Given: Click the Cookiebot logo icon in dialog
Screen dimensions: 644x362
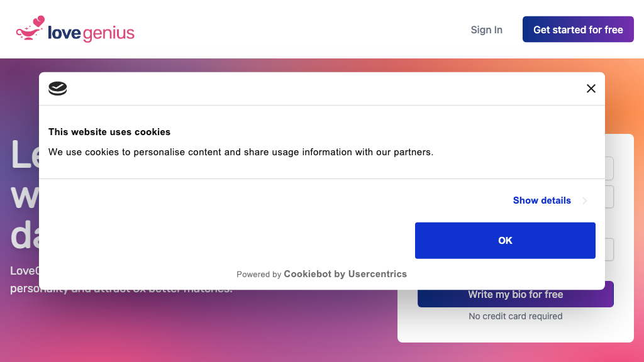Looking at the screenshot, I should 58,89.
